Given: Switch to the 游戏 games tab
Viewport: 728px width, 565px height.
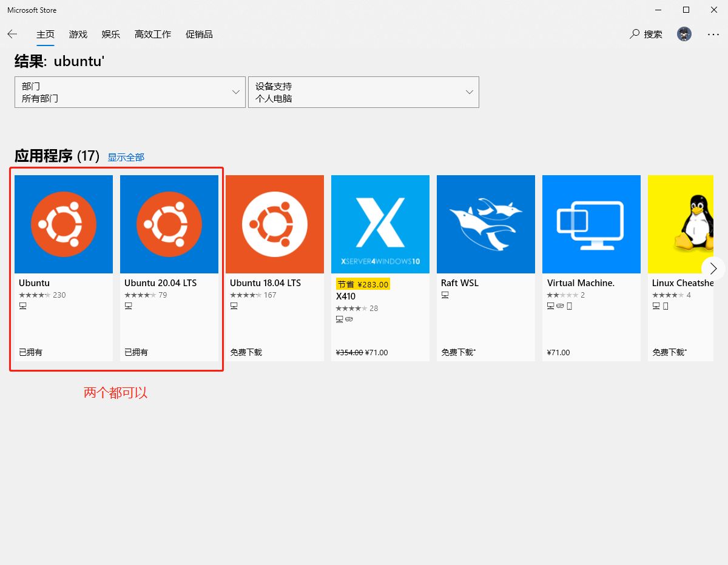Looking at the screenshot, I should coord(78,35).
